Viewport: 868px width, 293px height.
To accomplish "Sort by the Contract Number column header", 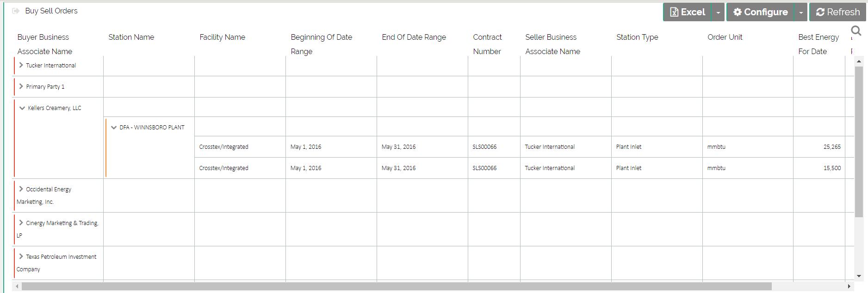I will click(487, 44).
